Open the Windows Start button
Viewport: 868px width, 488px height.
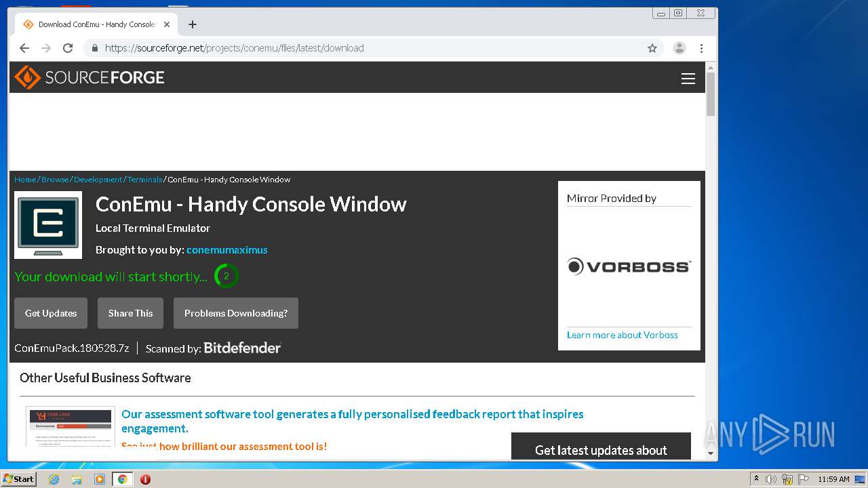[x=18, y=479]
